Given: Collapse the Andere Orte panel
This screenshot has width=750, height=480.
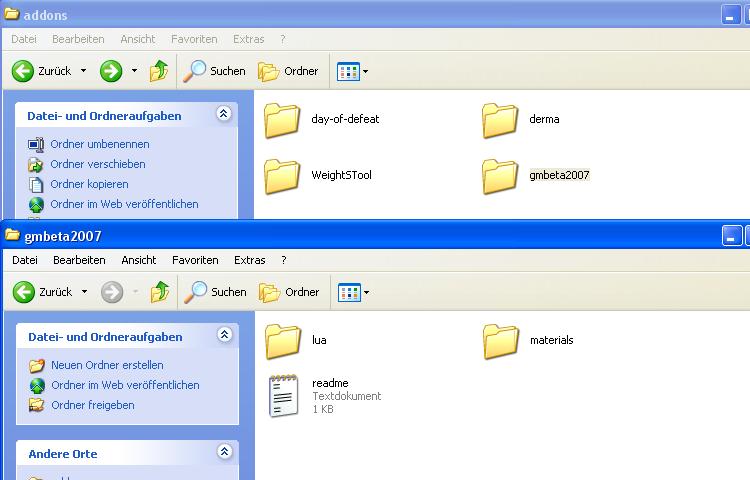Looking at the screenshot, I should (x=224, y=453).
